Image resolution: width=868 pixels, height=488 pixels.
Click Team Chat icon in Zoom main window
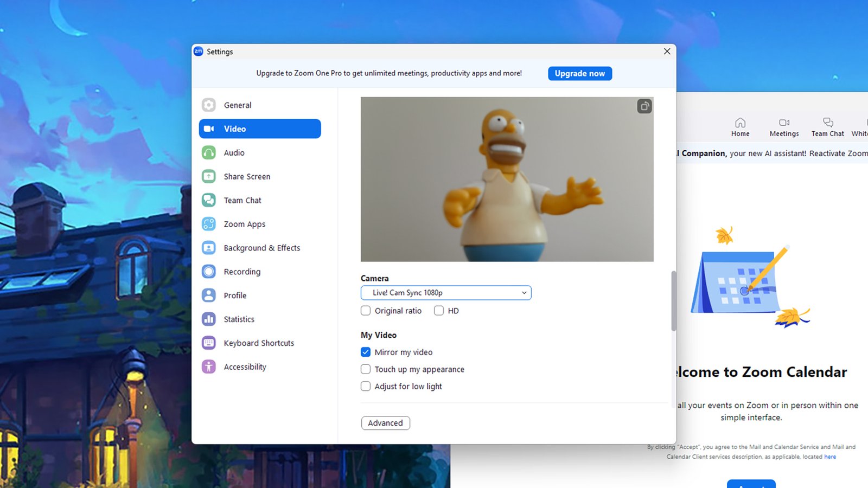(828, 123)
